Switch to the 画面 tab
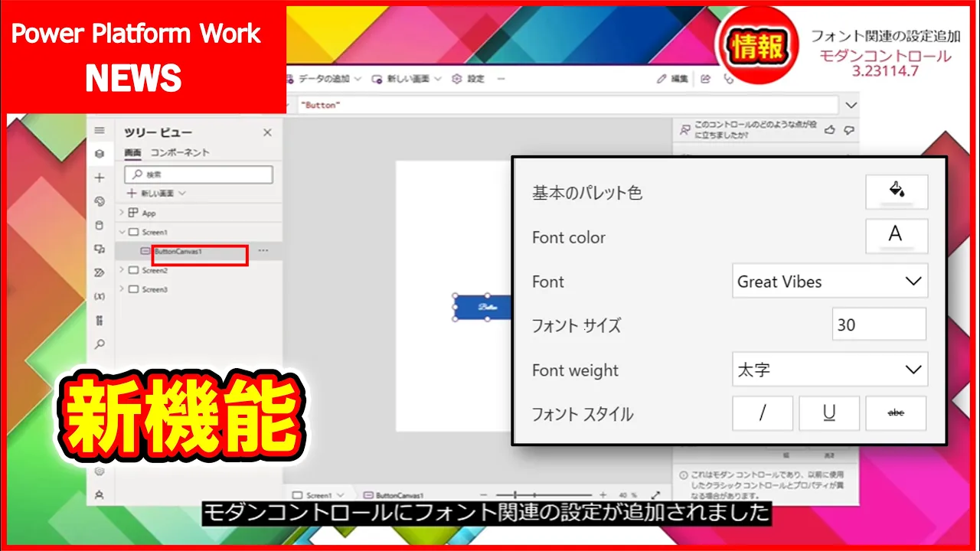Viewport: 980px width, 551px height. coord(132,153)
